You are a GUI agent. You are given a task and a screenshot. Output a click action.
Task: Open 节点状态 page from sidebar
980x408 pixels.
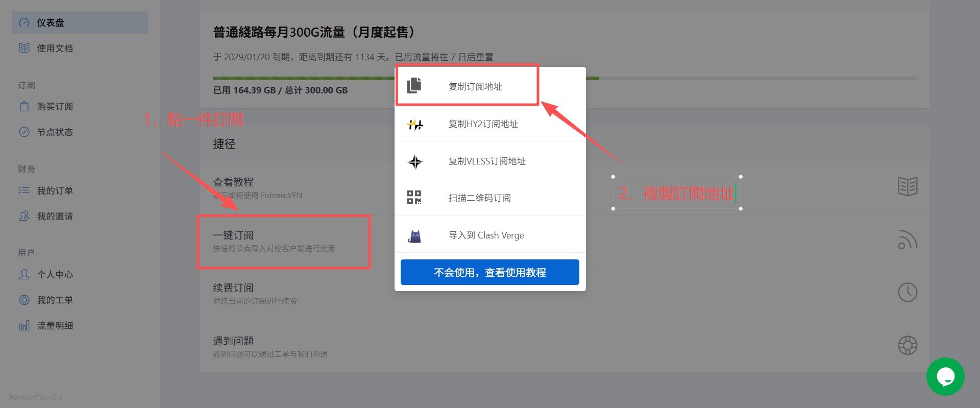pyautogui.click(x=55, y=132)
